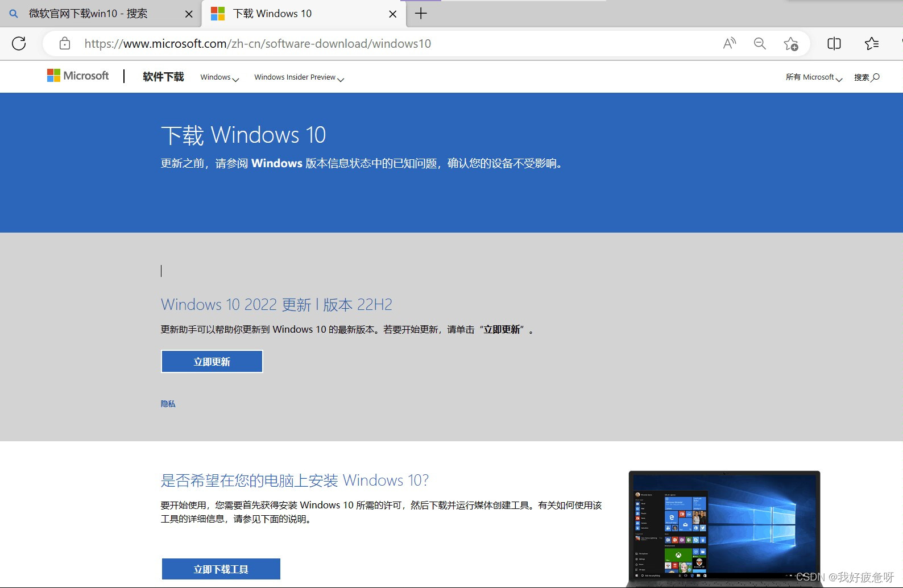The height and width of the screenshot is (588, 903).
Task: Close the 微软官网下载win10 search tab
Action: 189,14
